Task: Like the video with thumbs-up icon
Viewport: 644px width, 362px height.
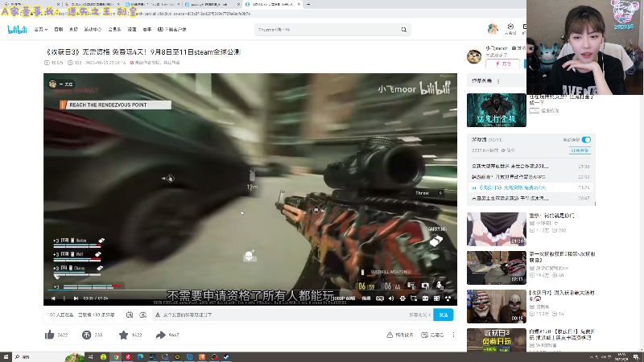Action: [50, 335]
